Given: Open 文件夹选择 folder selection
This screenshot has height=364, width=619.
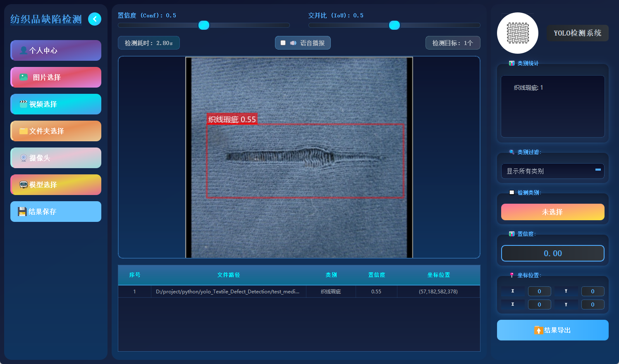Looking at the screenshot, I should click(x=56, y=131).
